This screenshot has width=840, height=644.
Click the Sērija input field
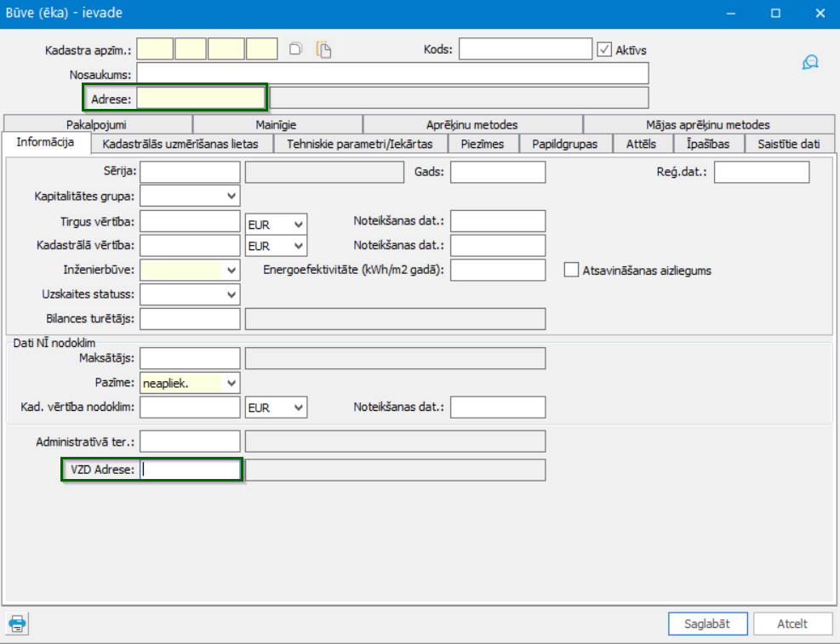tap(190, 173)
